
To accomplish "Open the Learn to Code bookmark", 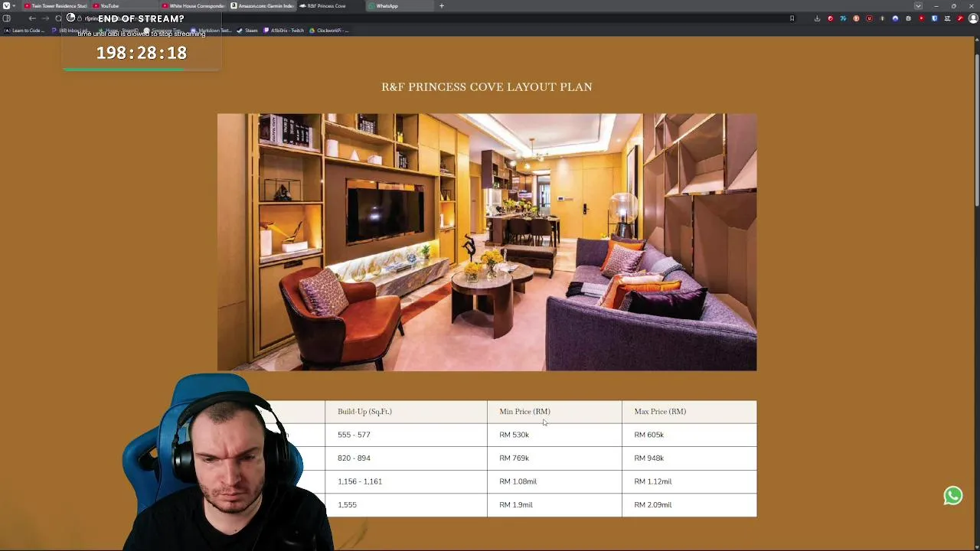I will (24, 31).
